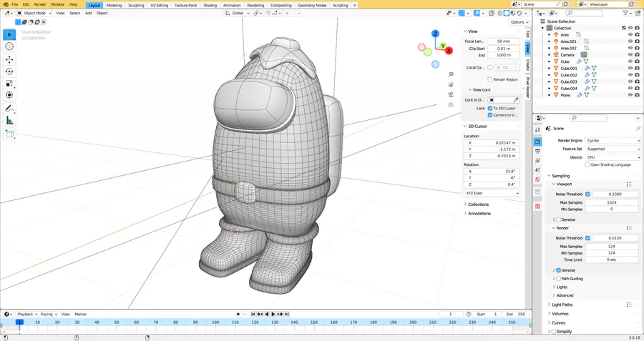Expand Cube.001 in the outliner
This screenshot has width=644, height=341.
pos(550,68)
